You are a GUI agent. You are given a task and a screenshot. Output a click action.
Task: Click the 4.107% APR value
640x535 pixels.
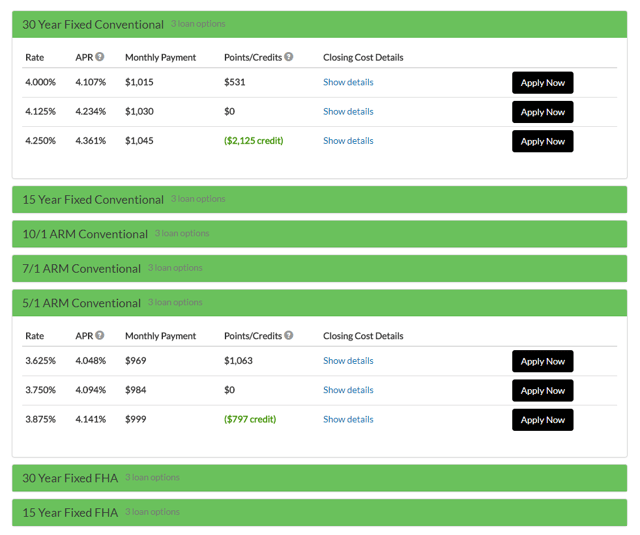point(91,82)
